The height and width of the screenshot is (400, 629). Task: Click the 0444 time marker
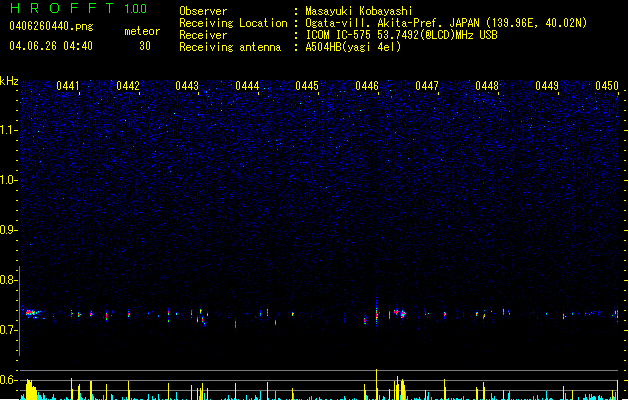coord(247,86)
